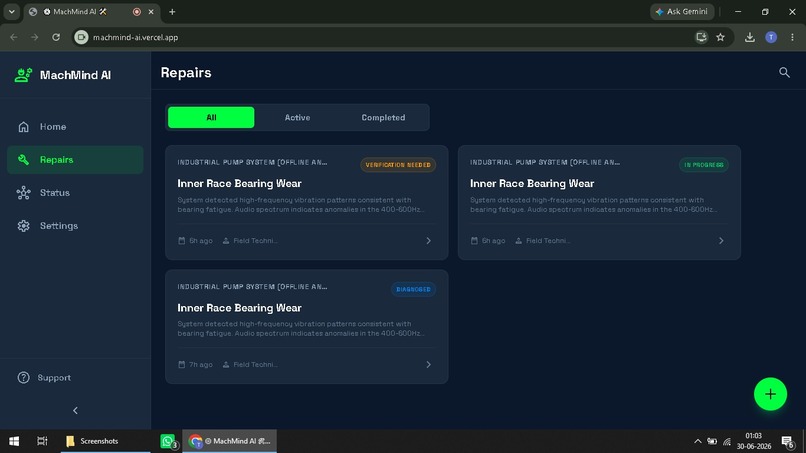Switch to the Completed filter tab
This screenshot has height=453, width=806.
click(383, 117)
